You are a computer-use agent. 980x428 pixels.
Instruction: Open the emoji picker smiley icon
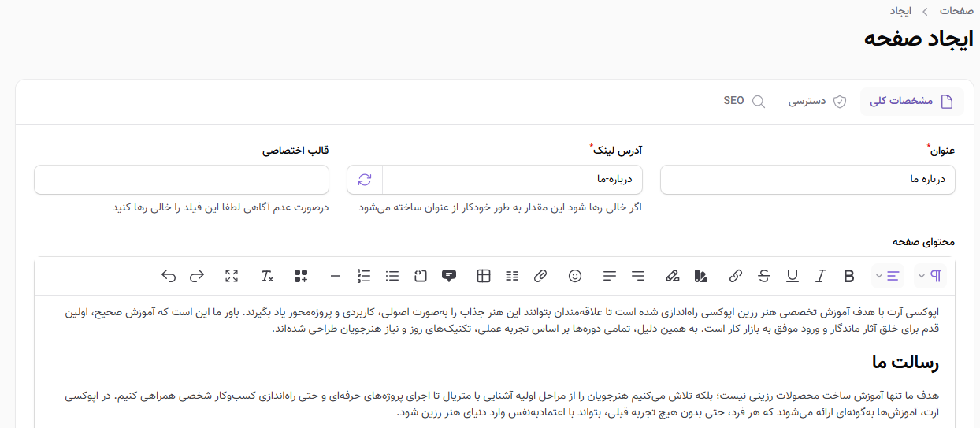click(575, 276)
